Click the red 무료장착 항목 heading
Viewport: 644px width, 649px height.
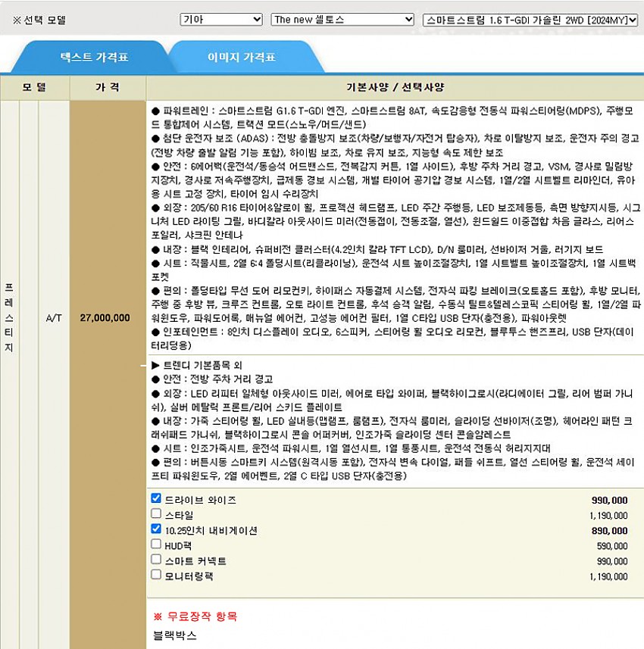195,616
